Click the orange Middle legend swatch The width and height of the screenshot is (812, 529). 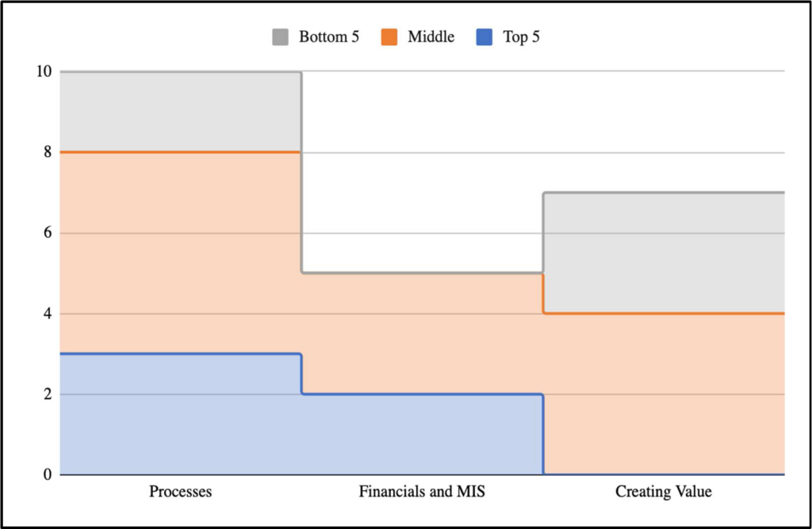point(389,37)
